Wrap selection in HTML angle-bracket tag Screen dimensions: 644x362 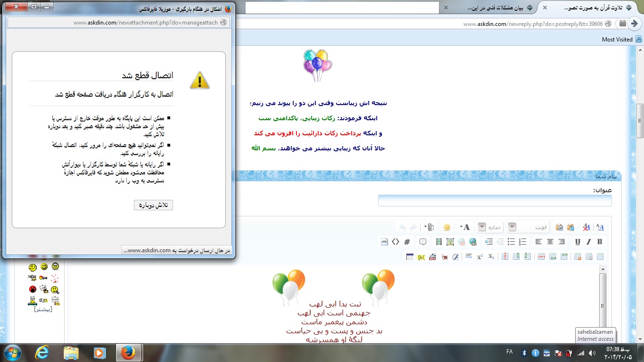(x=396, y=242)
